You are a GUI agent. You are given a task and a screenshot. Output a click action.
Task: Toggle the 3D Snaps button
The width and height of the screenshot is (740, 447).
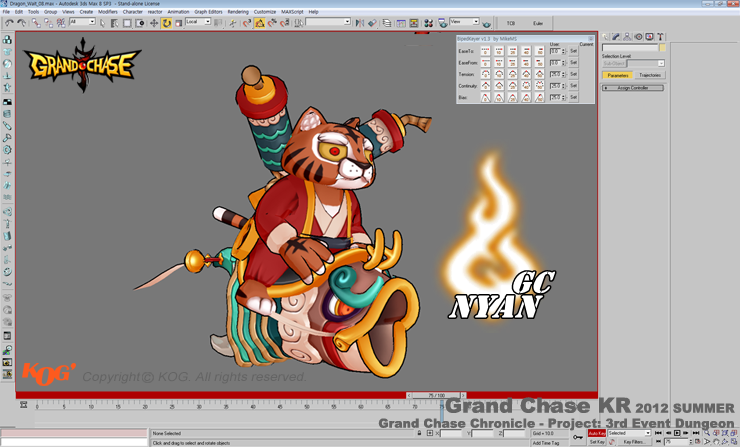click(x=247, y=23)
